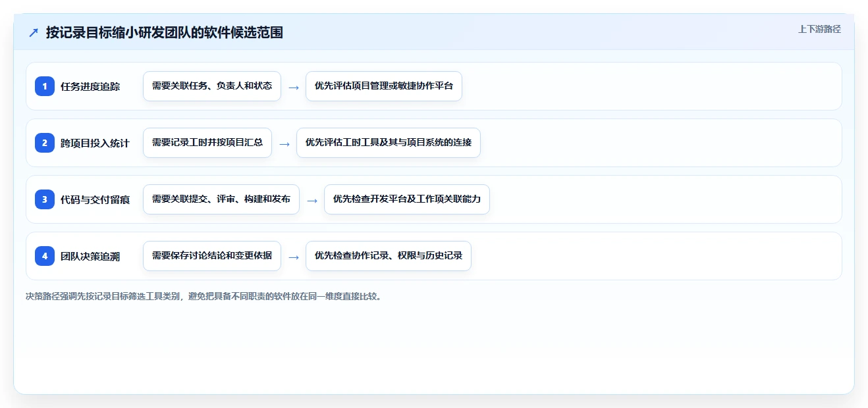Click the number 2 badge for 跨项目投入统计
This screenshot has height=408, width=868.
pos(45,143)
